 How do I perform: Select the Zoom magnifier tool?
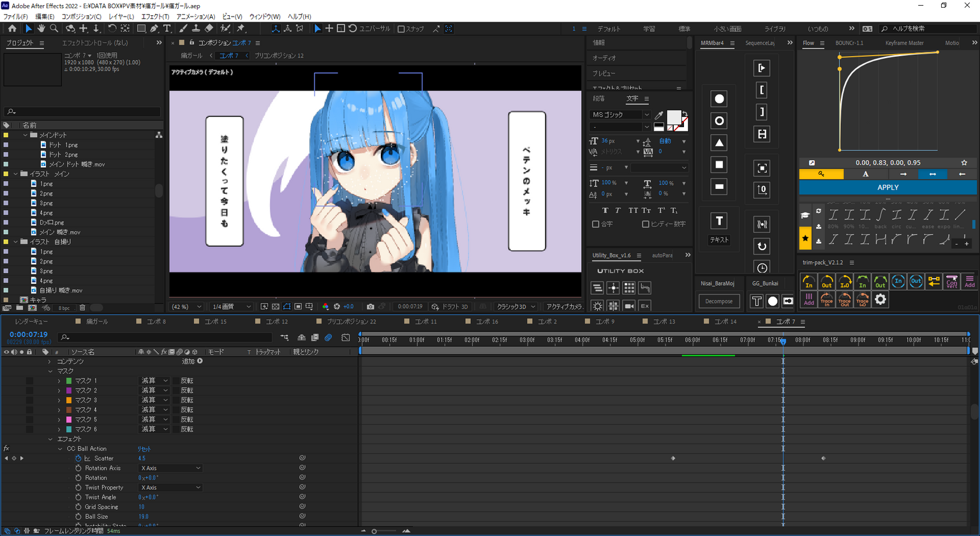(x=54, y=29)
